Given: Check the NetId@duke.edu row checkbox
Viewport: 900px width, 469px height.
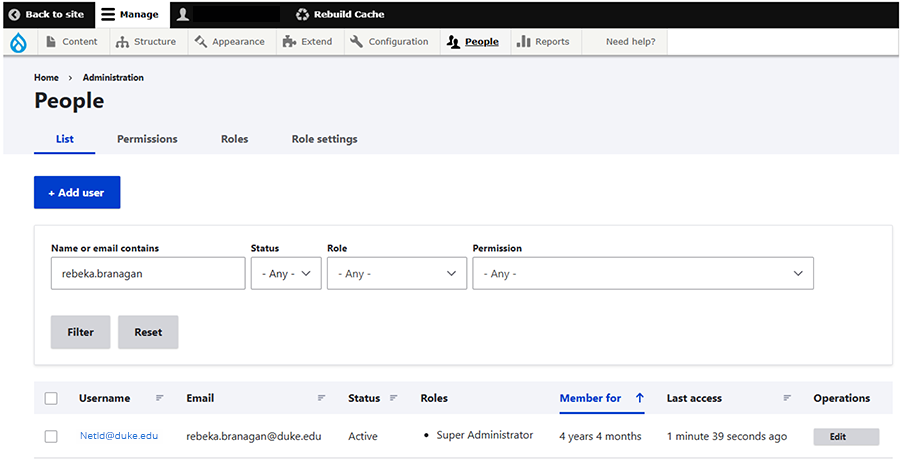Looking at the screenshot, I should tap(51, 436).
